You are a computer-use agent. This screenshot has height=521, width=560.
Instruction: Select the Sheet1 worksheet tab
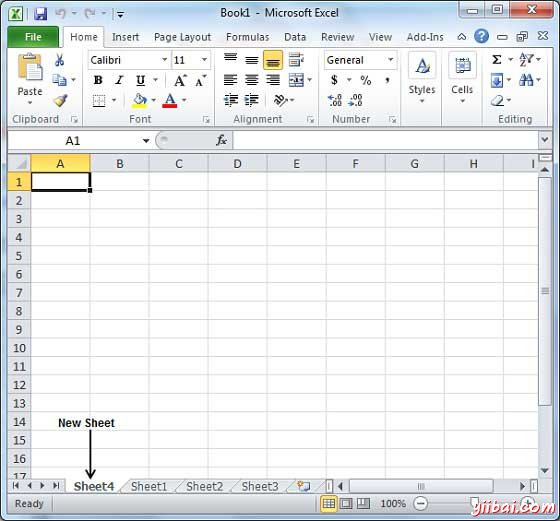click(x=149, y=486)
